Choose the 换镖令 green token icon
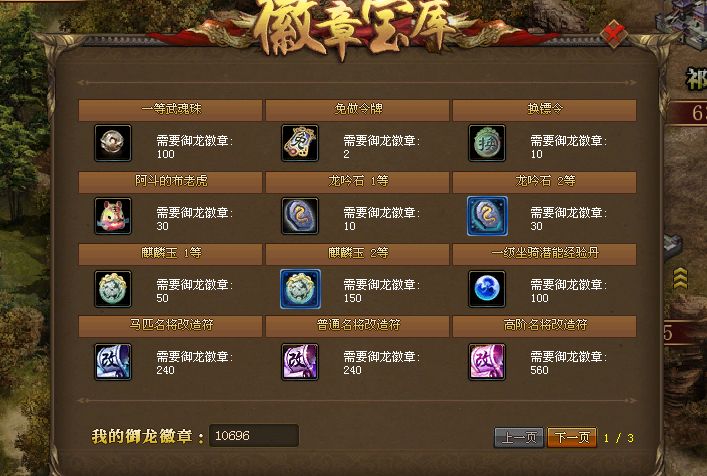The image size is (707, 476). (487, 143)
